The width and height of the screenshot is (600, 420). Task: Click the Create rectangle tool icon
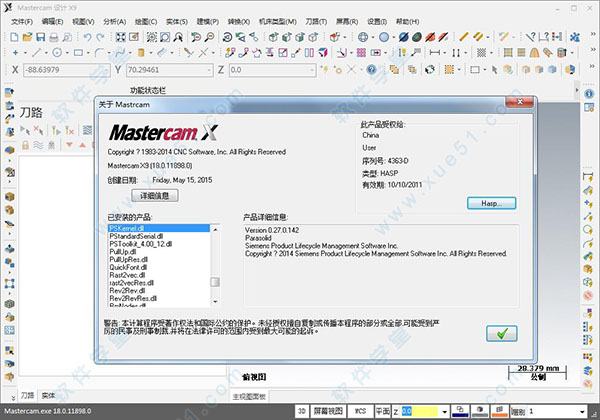[x=78, y=52]
